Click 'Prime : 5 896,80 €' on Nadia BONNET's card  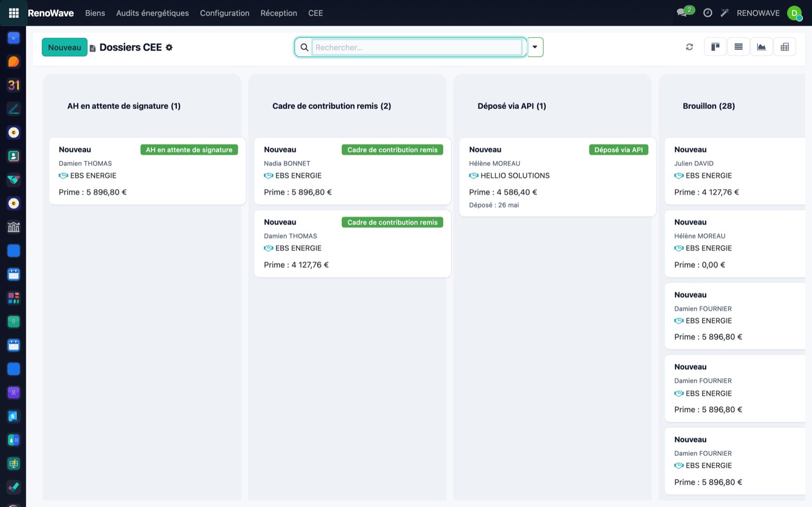298,192
